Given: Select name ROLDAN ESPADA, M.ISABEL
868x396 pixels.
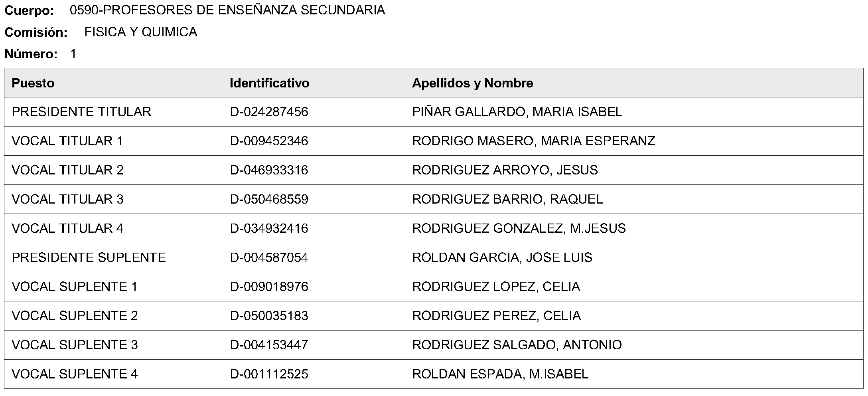Looking at the screenshot, I should coord(501,374).
